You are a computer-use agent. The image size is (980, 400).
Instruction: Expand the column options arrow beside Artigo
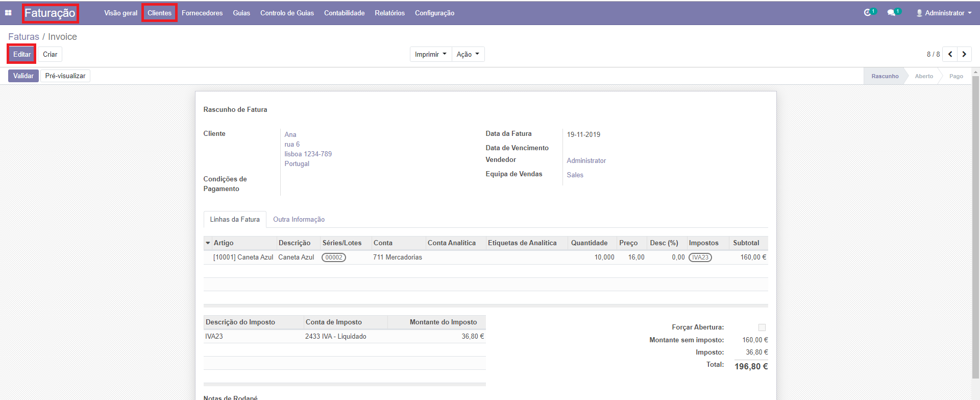[208, 243]
